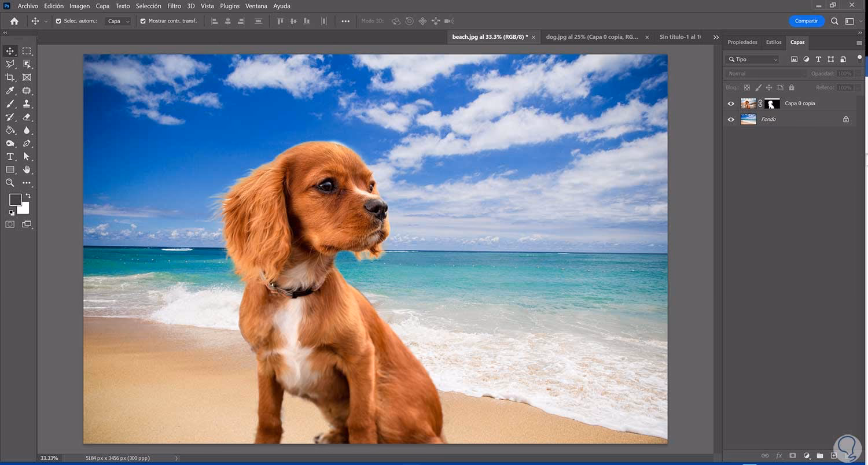868x465 pixels.
Task: Select the Horizontal Type tool
Action: pos(10,156)
